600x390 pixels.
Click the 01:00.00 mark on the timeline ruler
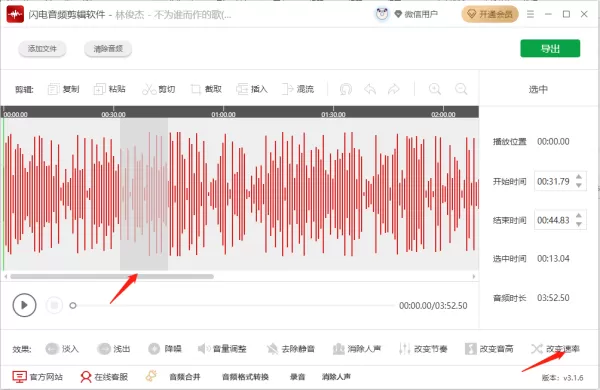coord(223,114)
